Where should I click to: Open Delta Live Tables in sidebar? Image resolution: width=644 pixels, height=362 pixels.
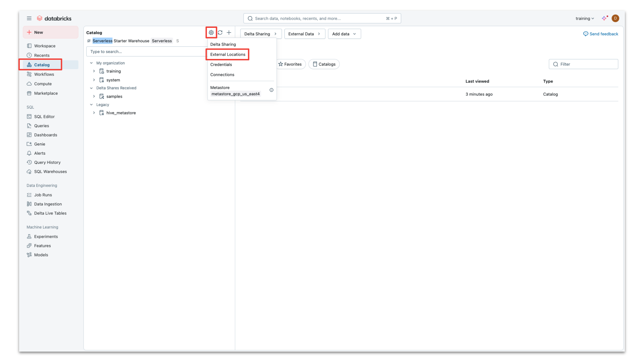pyautogui.click(x=50, y=213)
